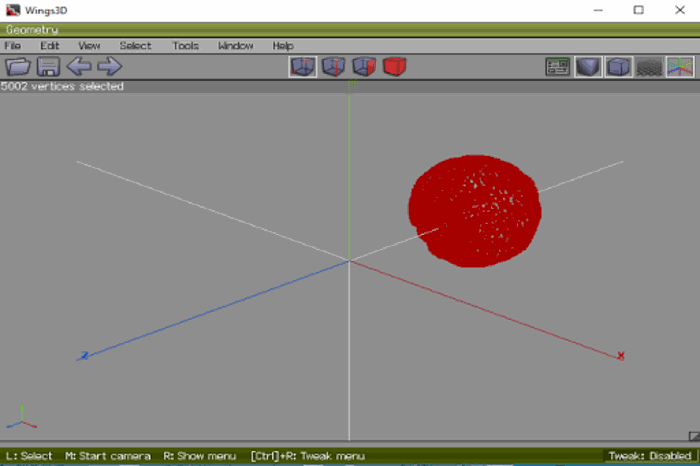This screenshot has width=700, height=466.
Task: Redo with the right arrow icon
Action: tap(109, 67)
